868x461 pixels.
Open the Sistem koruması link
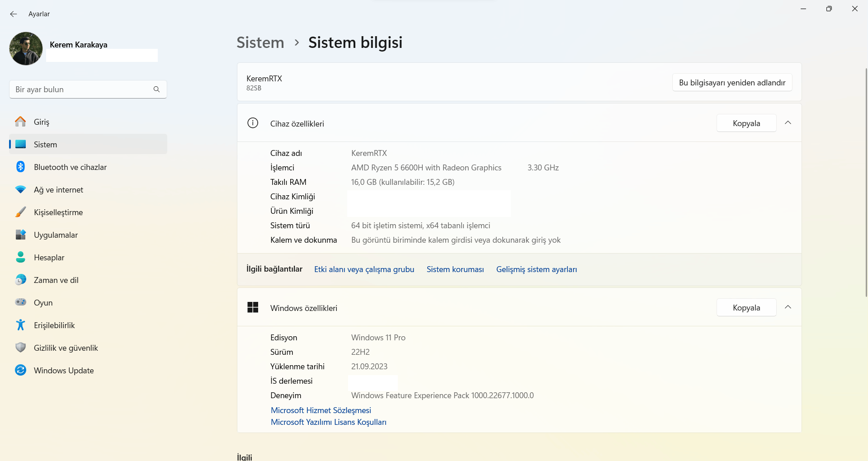pyautogui.click(x=455, y=269)
